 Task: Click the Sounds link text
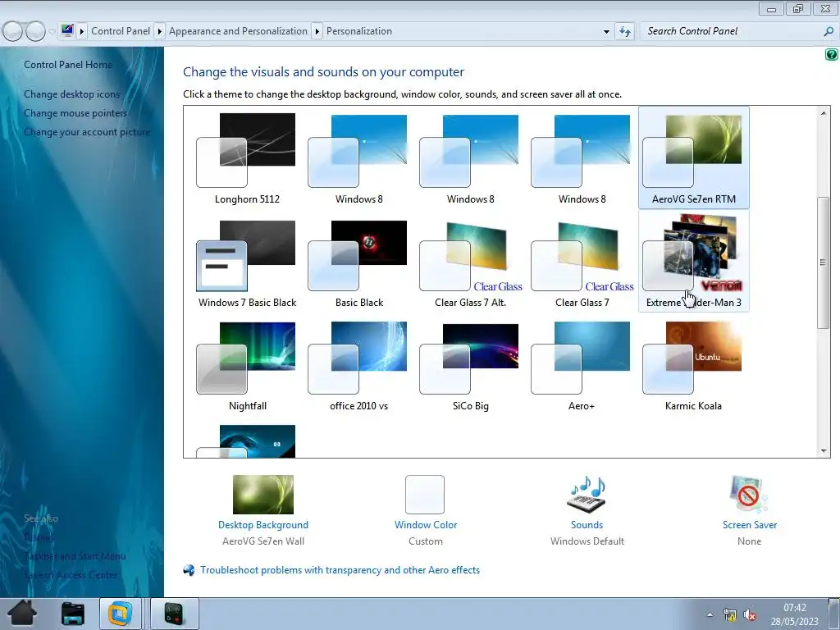pos(587,525)
